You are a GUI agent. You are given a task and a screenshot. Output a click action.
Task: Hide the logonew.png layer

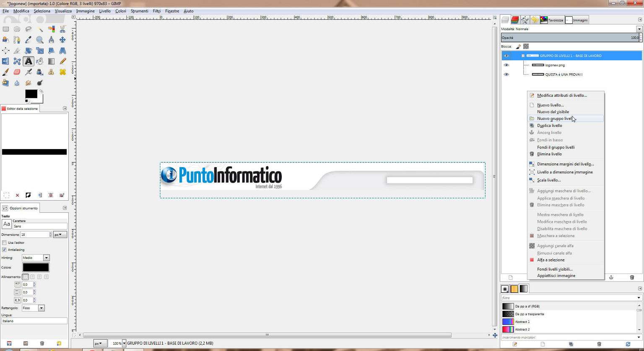point(506,65)
